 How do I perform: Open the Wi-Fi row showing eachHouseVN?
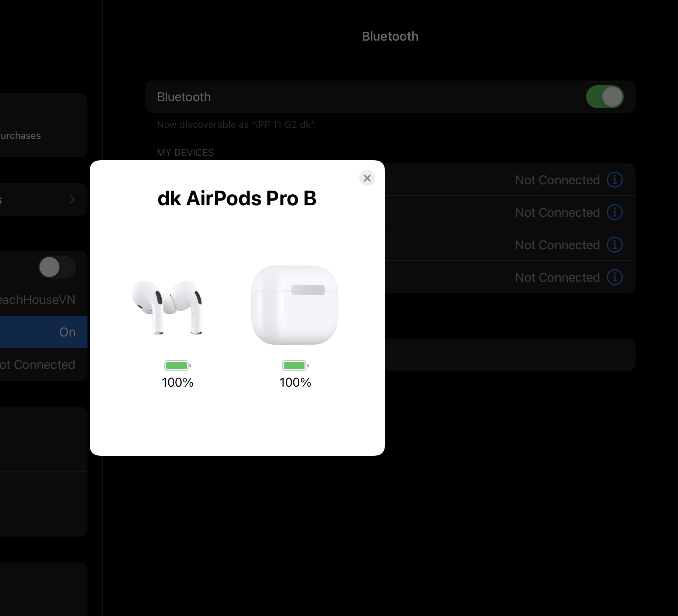44,300
